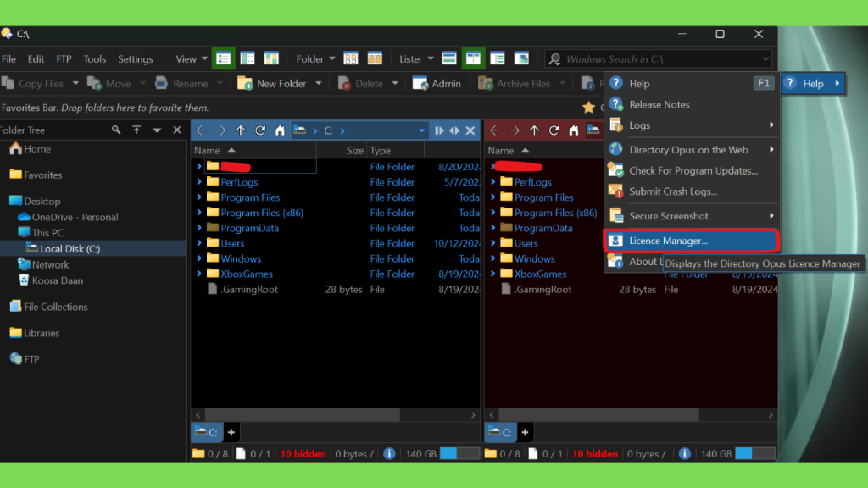
Task: Open the View dropdown in toolbar
Action: [192, 58]
